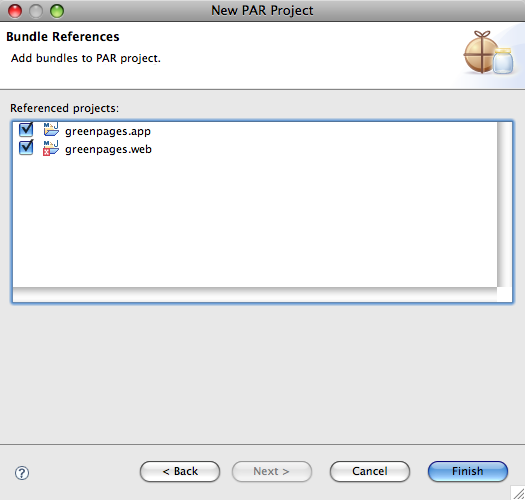Click the PAR bundle wizard banner image
Screen dimensions: 525x500
489,53
